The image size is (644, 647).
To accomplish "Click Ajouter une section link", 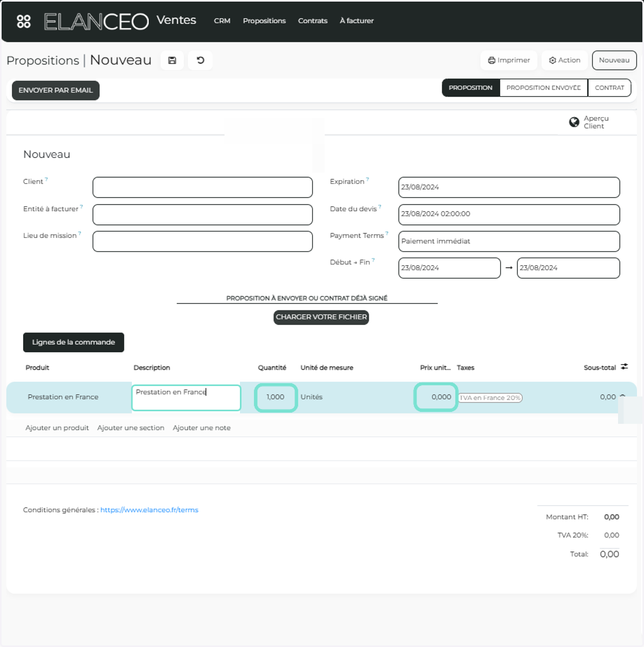I will 131,428.
